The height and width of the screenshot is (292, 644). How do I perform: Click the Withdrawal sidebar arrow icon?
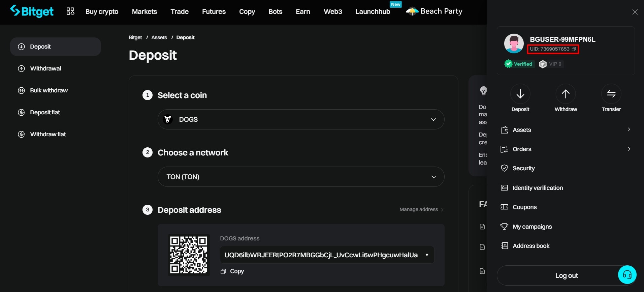22,68
